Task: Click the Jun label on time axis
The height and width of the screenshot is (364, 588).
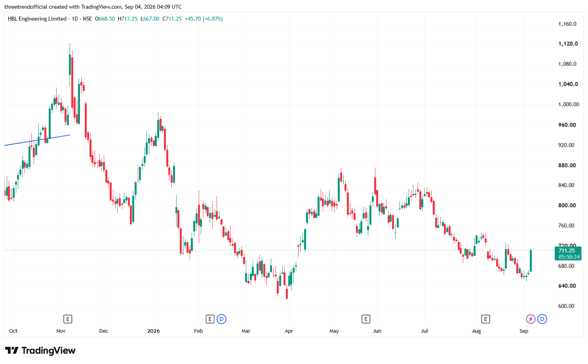Action: (x=377, y=331)
